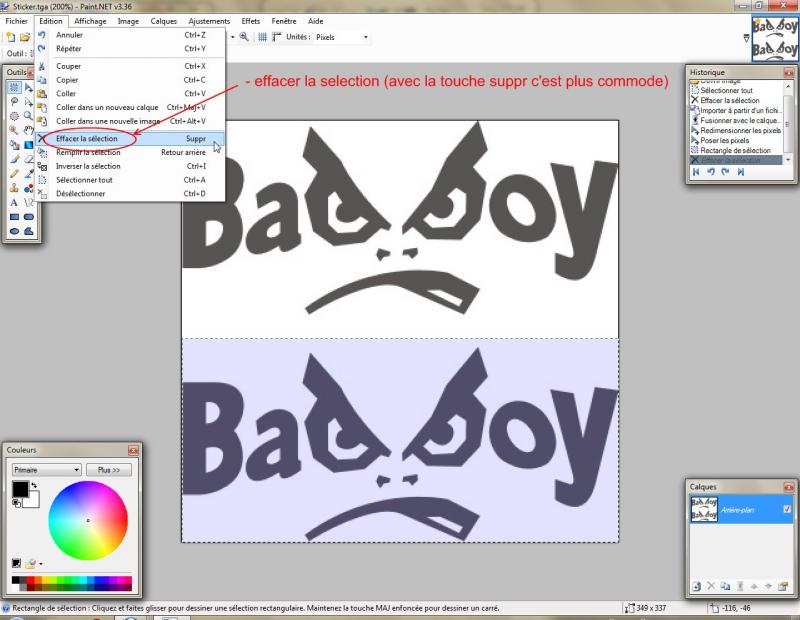Image resolution: width=800 pixels, height=620 pixels.
Task: Open the Ajustements menu
Action: pos(209,21)
